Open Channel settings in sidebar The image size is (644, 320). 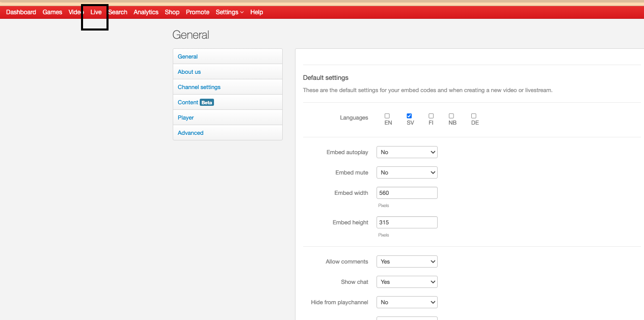point(199,87)
